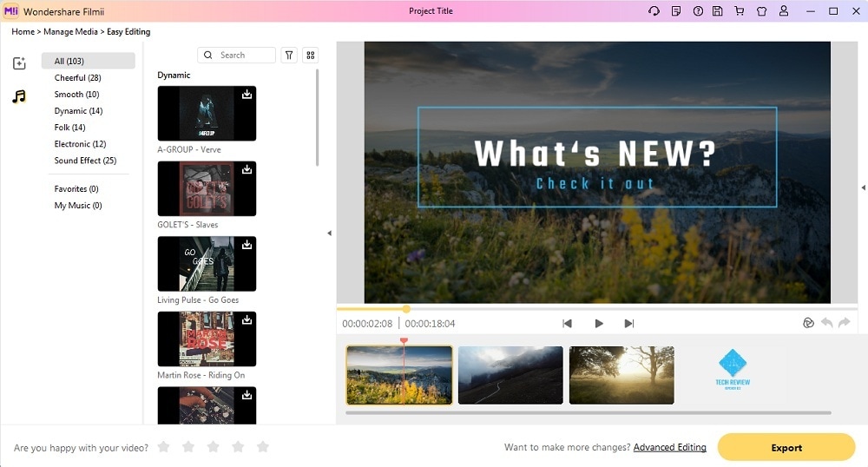Download the Living Pulse - Go Goes track
This screenshot has width=868, height=467.
pyautogui.click(x=247, y=245)
